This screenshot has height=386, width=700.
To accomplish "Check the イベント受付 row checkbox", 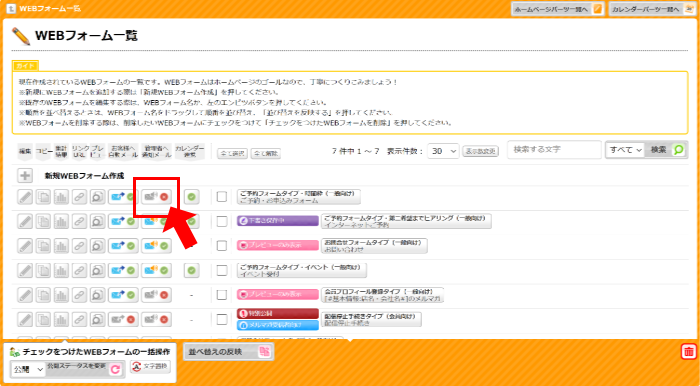I will click(222, 270).
